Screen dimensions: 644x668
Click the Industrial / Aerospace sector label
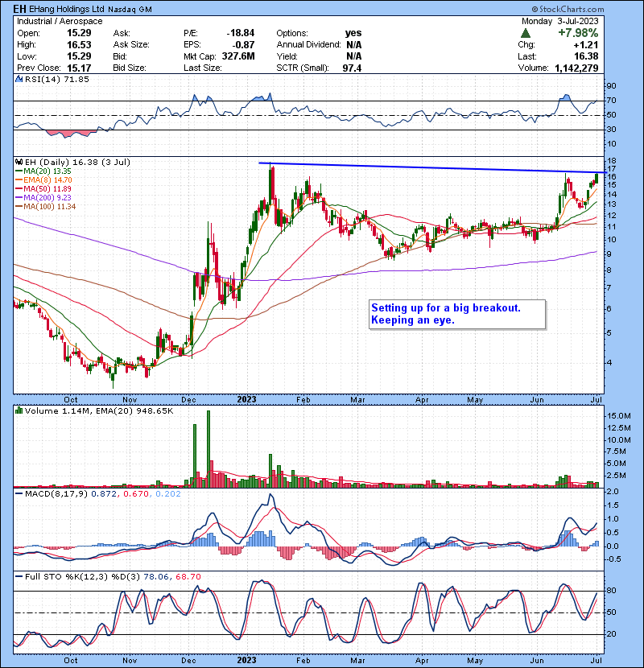tap(60, 21)
